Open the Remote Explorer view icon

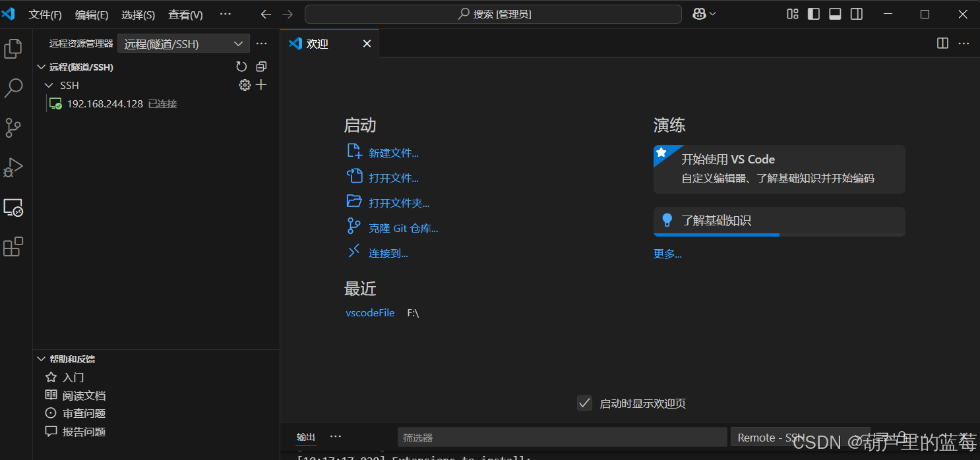click(13, 208)
